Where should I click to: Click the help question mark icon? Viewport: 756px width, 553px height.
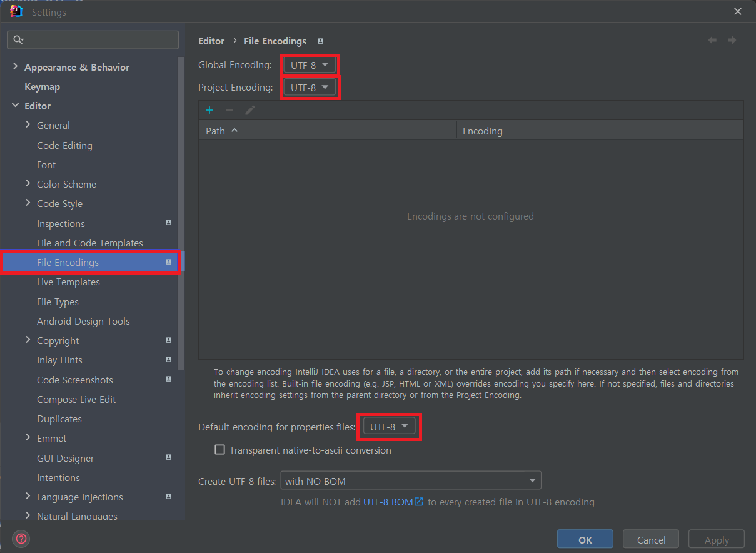(x=21, y=539)
